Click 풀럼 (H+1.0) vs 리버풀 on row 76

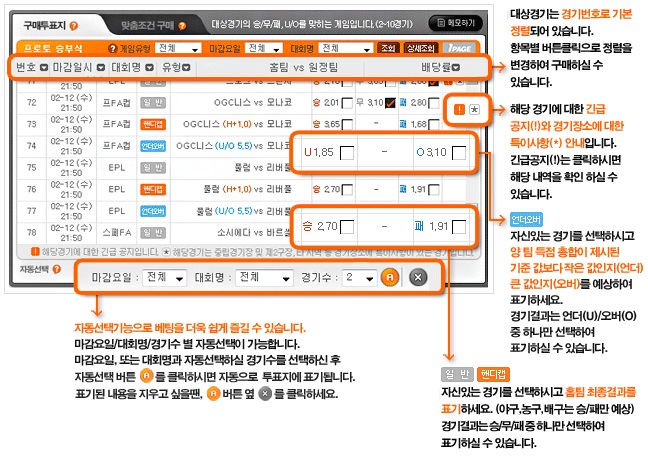pos(248,189)
